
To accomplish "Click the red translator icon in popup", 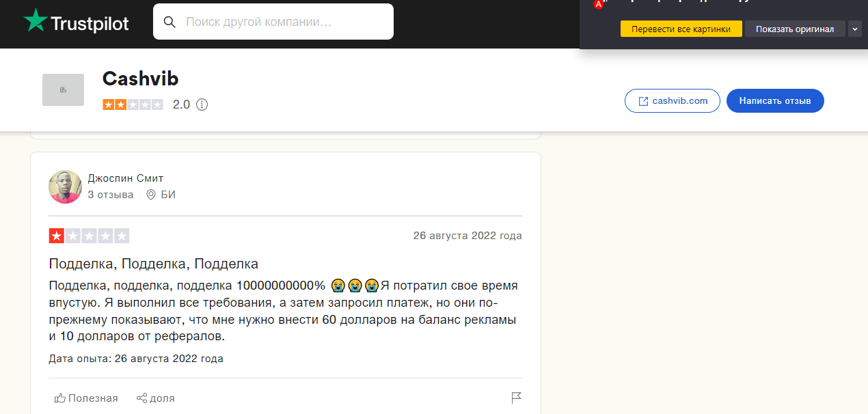I will (x=599, y=3).
